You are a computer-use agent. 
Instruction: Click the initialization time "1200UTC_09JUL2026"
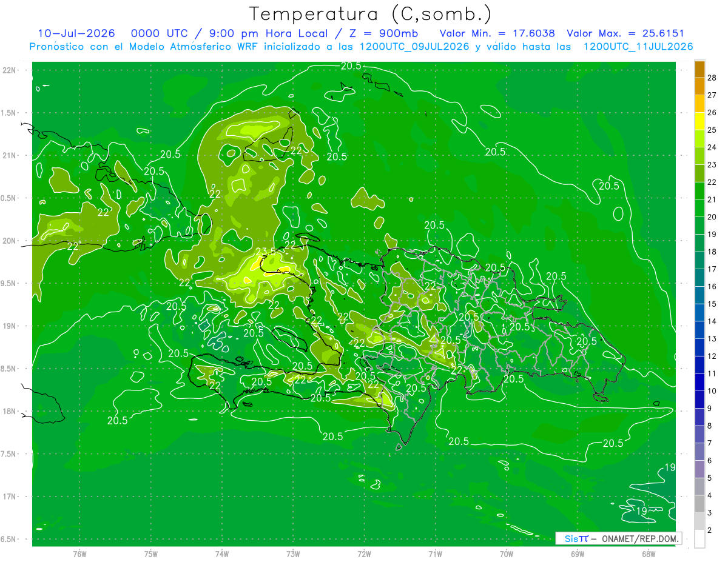coord(414,47)
